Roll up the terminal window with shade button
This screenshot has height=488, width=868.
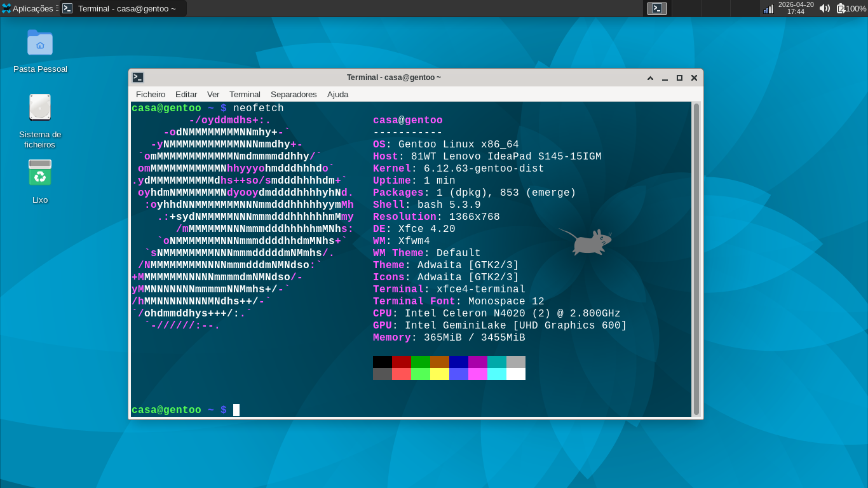(x=650, y=78)
